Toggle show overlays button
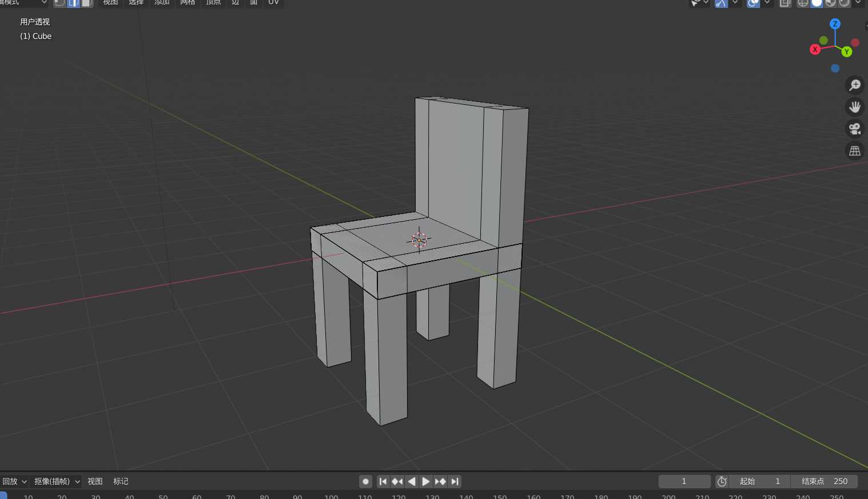The width and height of the screenshot is (868, 499). coord(753,3)
